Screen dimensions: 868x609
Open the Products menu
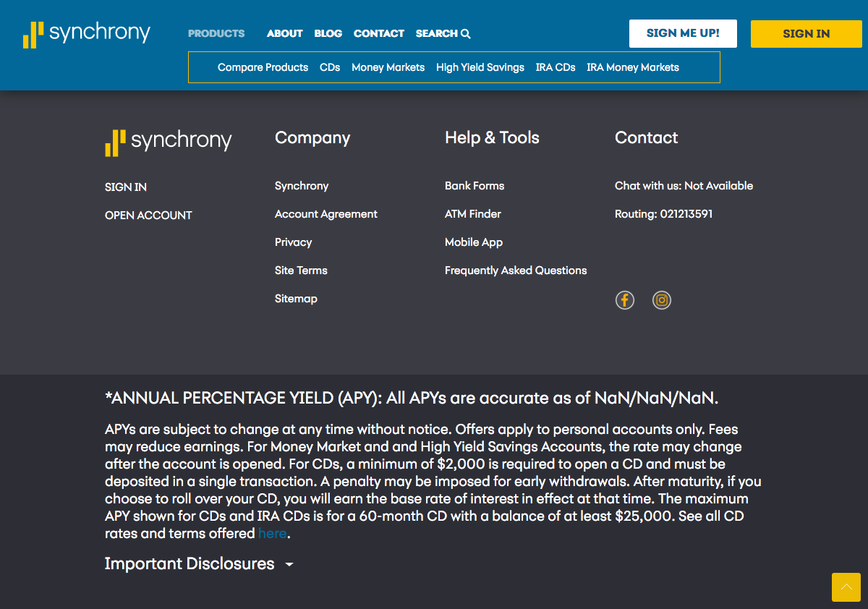coord(216,33)
